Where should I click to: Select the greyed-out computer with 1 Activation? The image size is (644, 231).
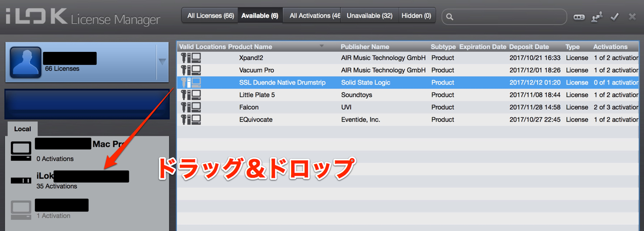click(x=21, y=210)
